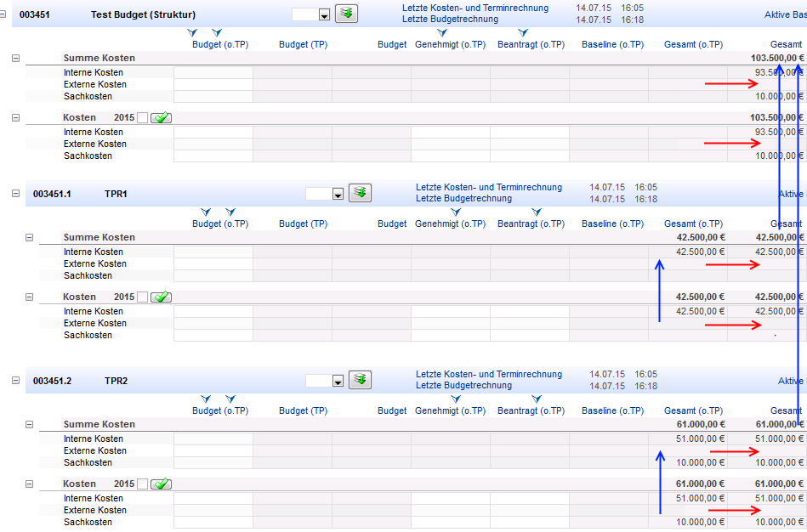This screenshot has width=807, height=532.
Task: Click the blue arrow icon above Genehmigt (o.TP) in TPR2
Action: (x=456, y=399)
